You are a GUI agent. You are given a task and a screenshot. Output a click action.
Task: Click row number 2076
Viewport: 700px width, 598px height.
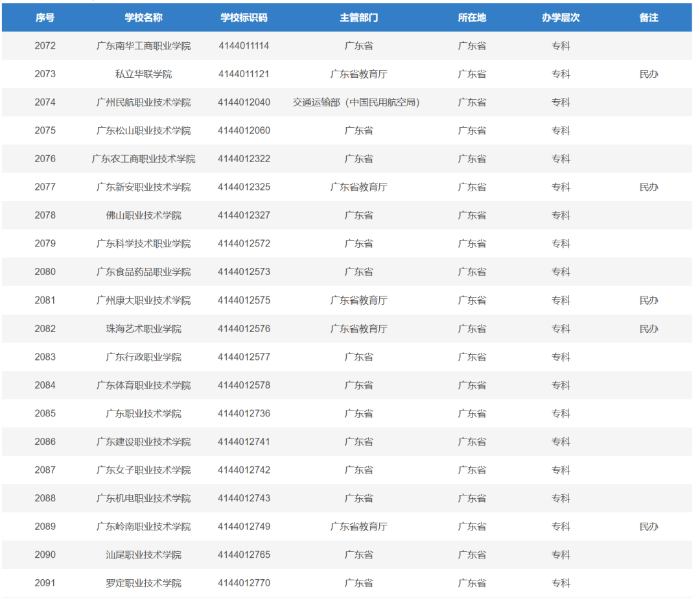pyautogui.click(x=45, y=159)
